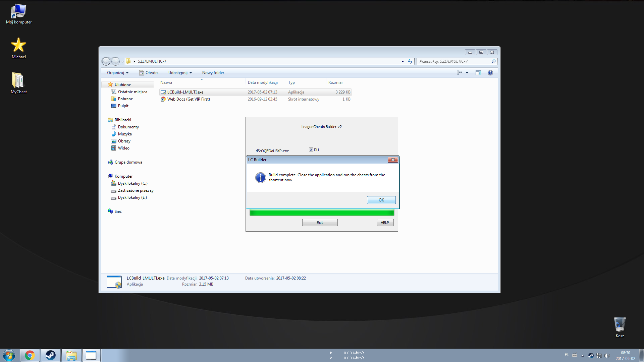The height and width of the screenshot is (362, 644).
Task: Click Nowy folder in toolbar
Action: [x=213, y=73]
